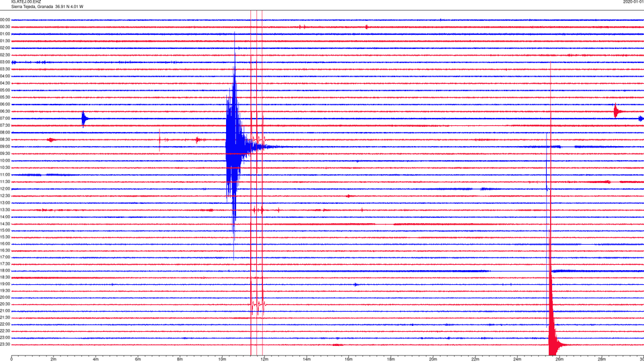Image resolution: width=644 pixels, height=362 pixels.
Task: Select the 10:00 trace time label
Action: 5,161
